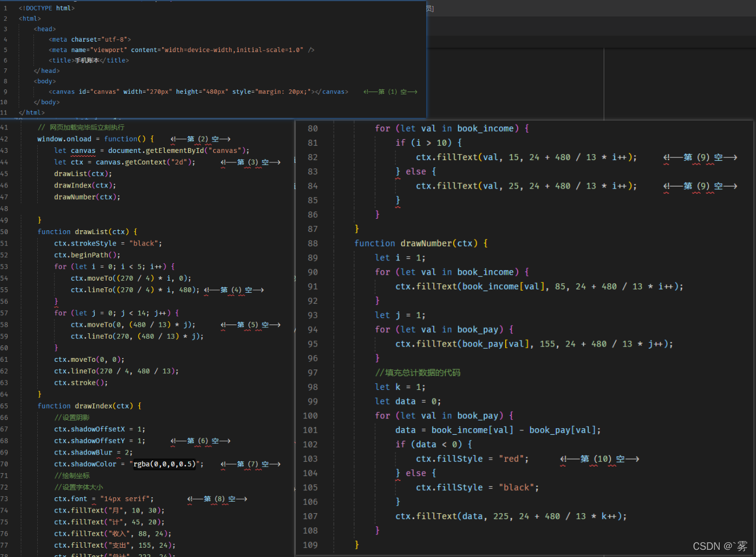Click the let k = 1; line

(400, 387)
